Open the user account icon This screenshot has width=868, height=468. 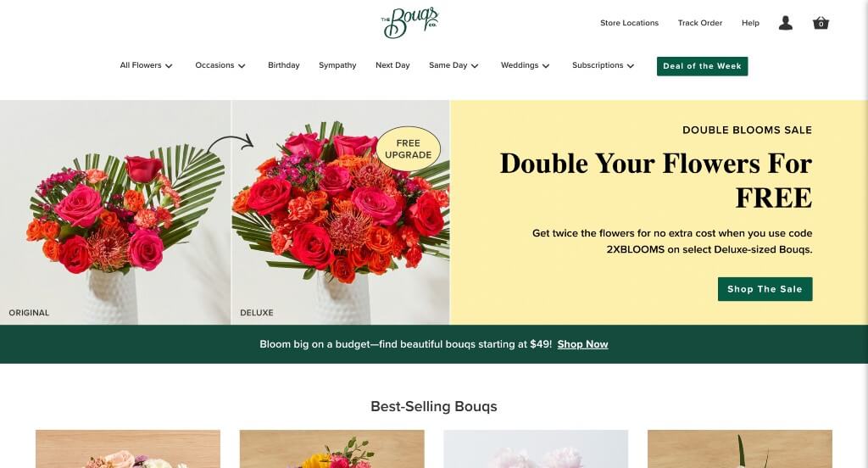click(x=786, y=23)
